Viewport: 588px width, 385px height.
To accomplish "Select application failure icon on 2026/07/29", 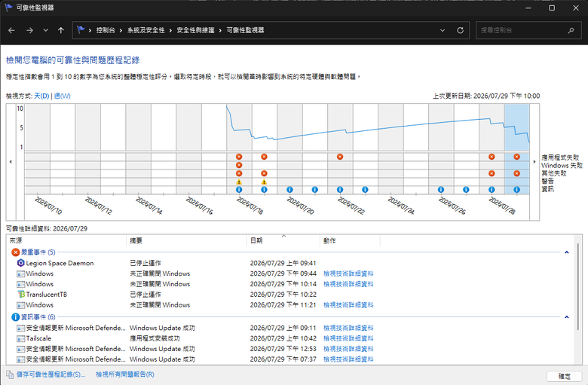I will pyautogui.click(x=516, y=157).
